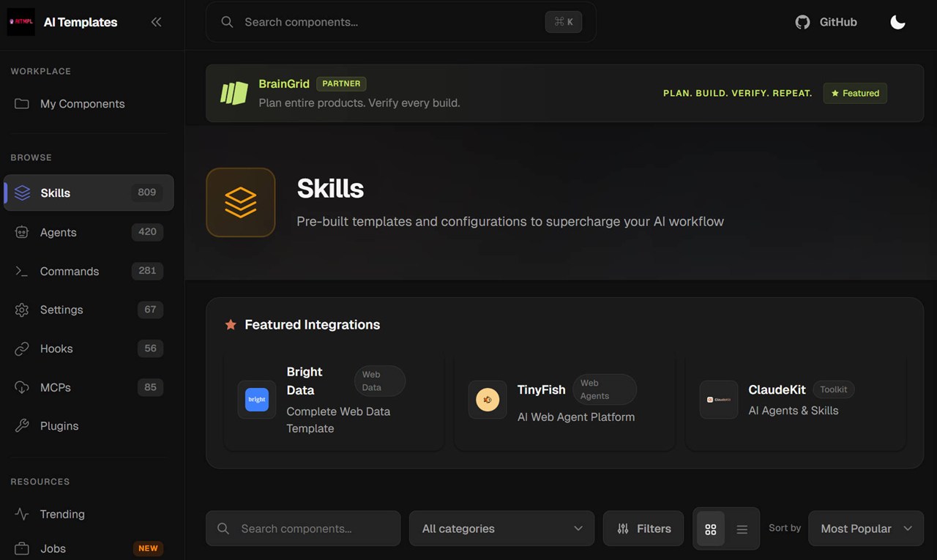Select Settings in the sidebar

coord(89,310)
